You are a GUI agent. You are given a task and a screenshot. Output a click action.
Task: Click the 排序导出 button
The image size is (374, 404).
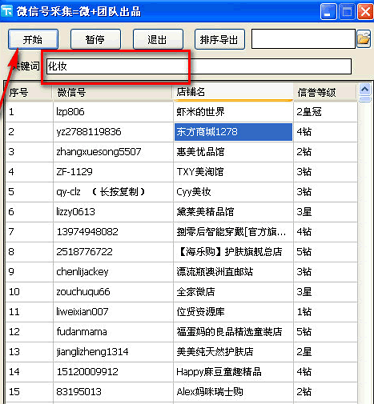220,40
